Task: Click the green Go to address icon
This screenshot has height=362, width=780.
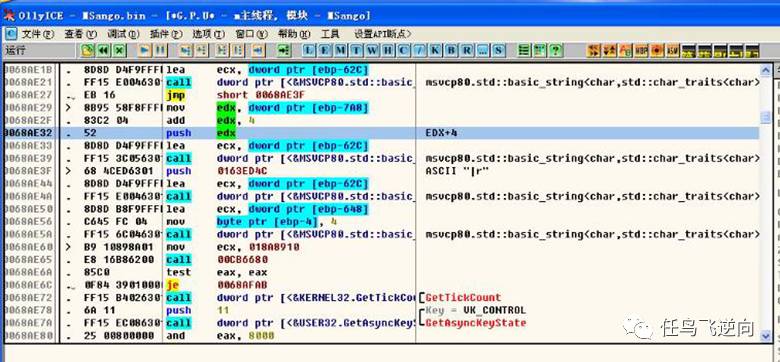Action: (284, 50)
